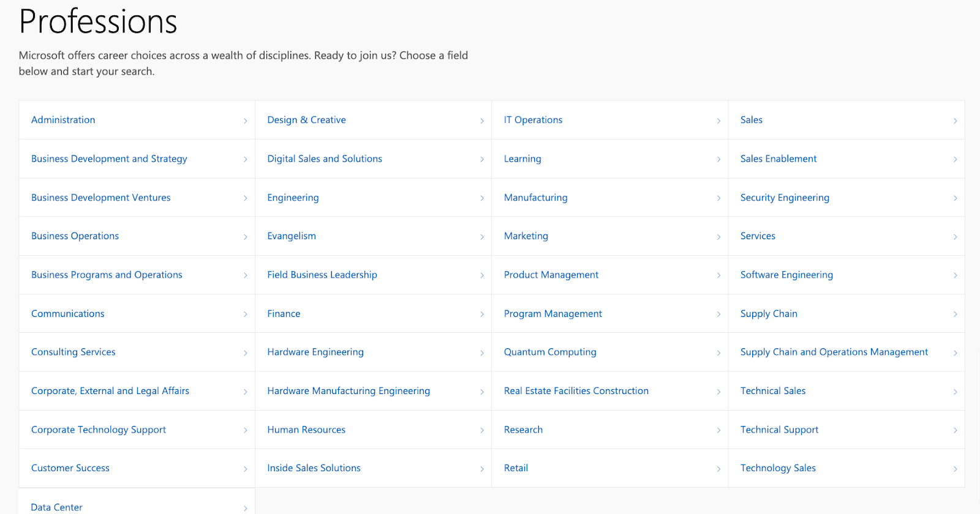Click the chevron beside Human Resources

482,430
